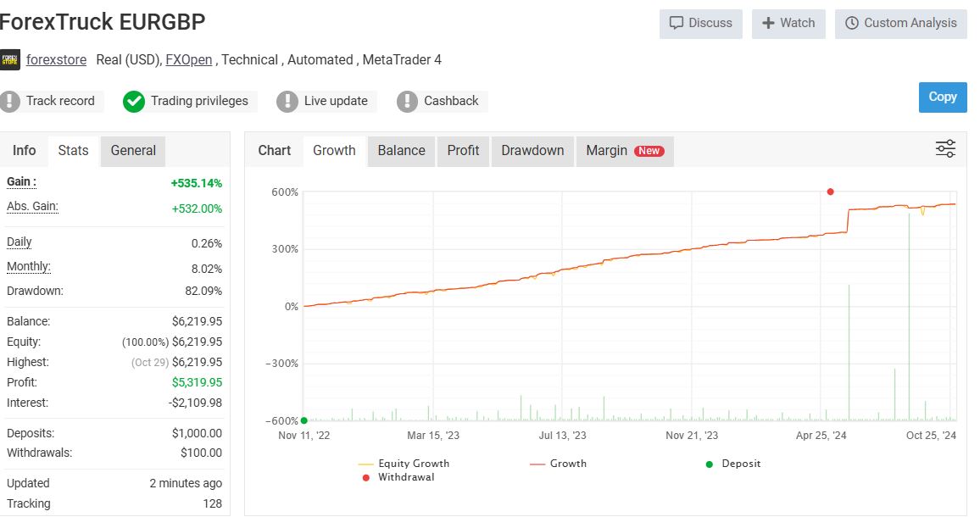Click the Watch button
This screenshot has height=517, width=980.
[x=788, y=24]
